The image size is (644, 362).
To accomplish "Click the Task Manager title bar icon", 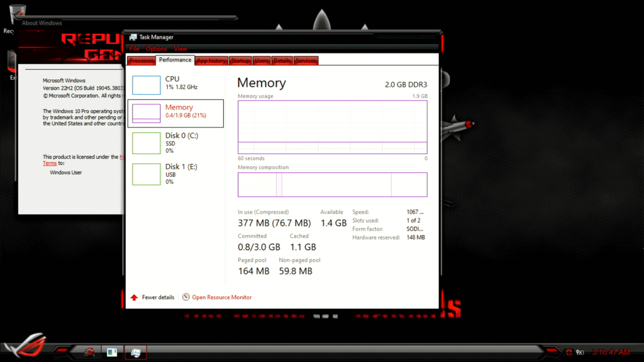I will pos(133,37).
